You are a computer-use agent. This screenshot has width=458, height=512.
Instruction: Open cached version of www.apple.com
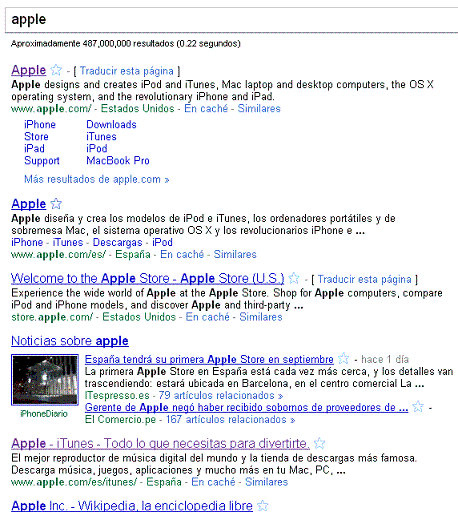coord(206,109)
